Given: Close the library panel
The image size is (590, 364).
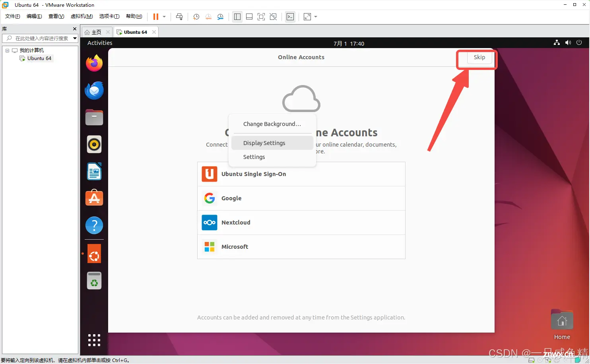Looking at the screenshot, I should click(x=74, y=29).
